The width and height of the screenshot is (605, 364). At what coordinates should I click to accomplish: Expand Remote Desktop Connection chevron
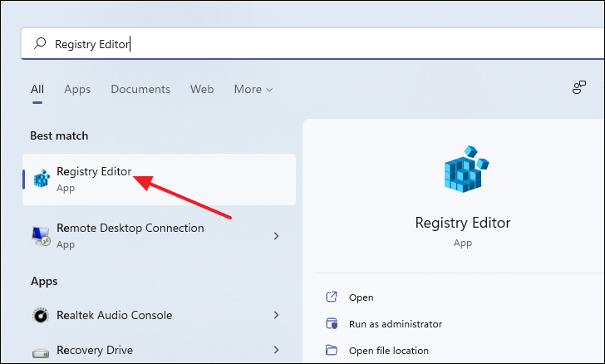(x=276, y=236)
